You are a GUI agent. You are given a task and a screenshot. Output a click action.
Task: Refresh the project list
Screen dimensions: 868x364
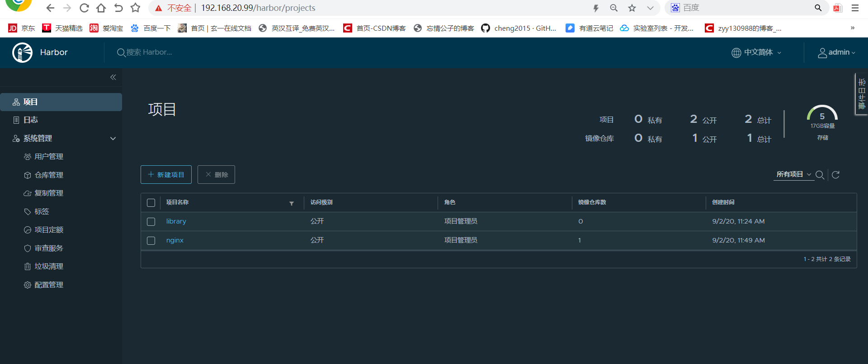[835, 175]
